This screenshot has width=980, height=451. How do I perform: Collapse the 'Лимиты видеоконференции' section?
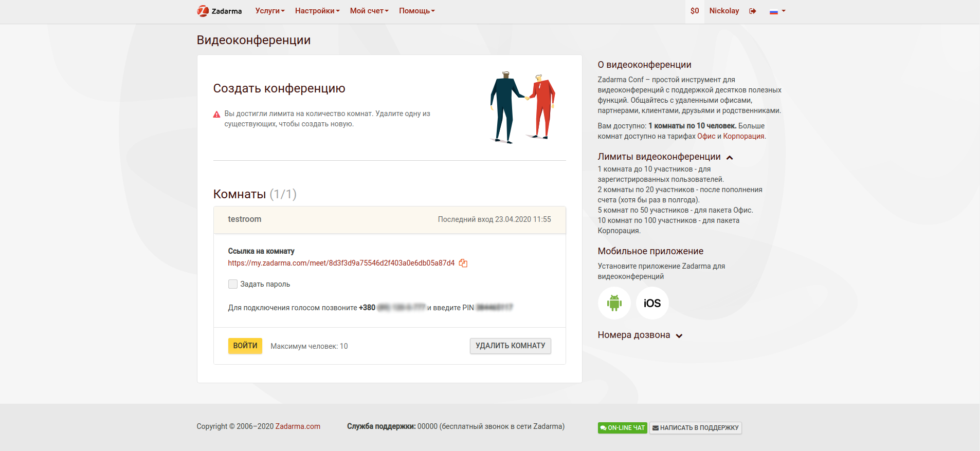[730, 158]
